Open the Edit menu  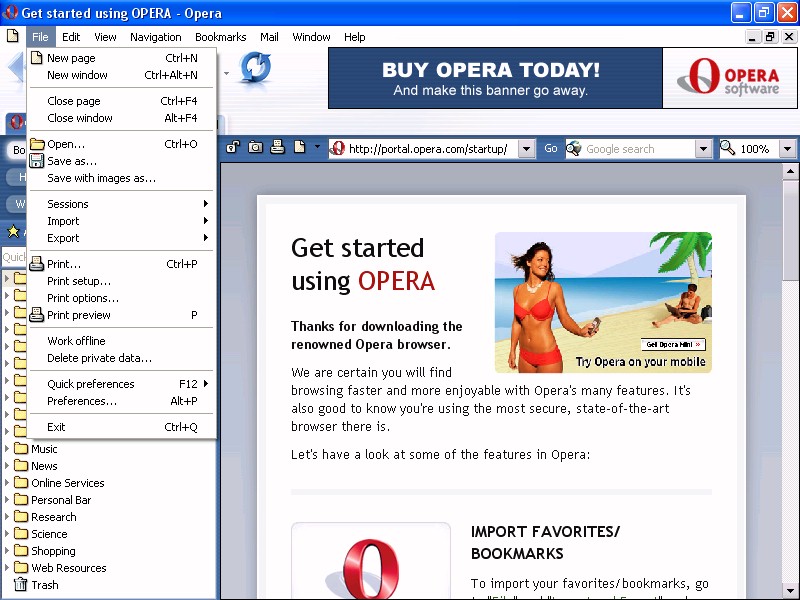(x=71, y=37)
